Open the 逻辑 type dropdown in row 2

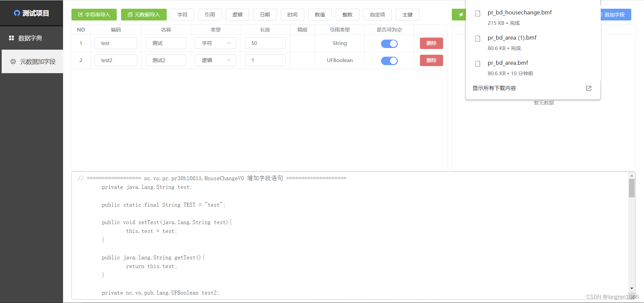tap(216, 60)
